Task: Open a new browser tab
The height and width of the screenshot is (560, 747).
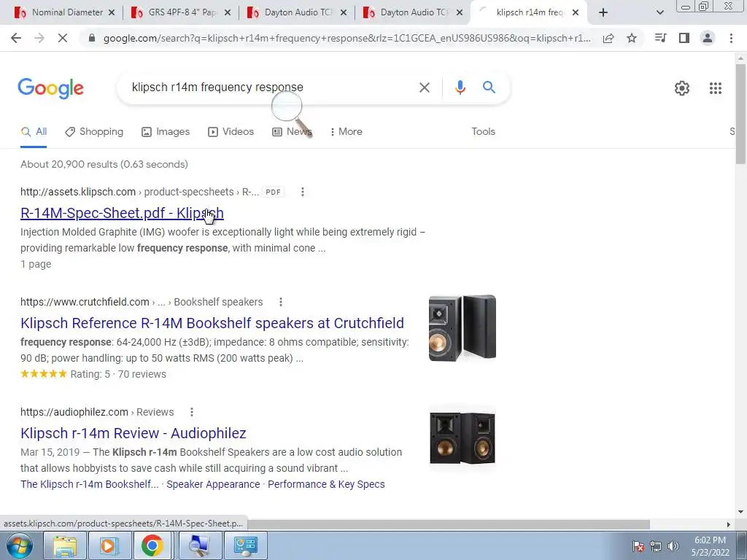Action: [x=603, y=12]
